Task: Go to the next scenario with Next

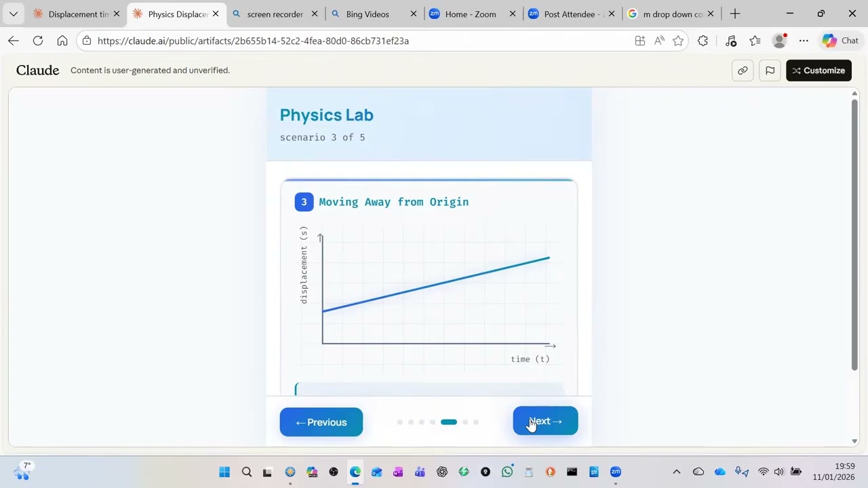Action: (x=545, y=421)
